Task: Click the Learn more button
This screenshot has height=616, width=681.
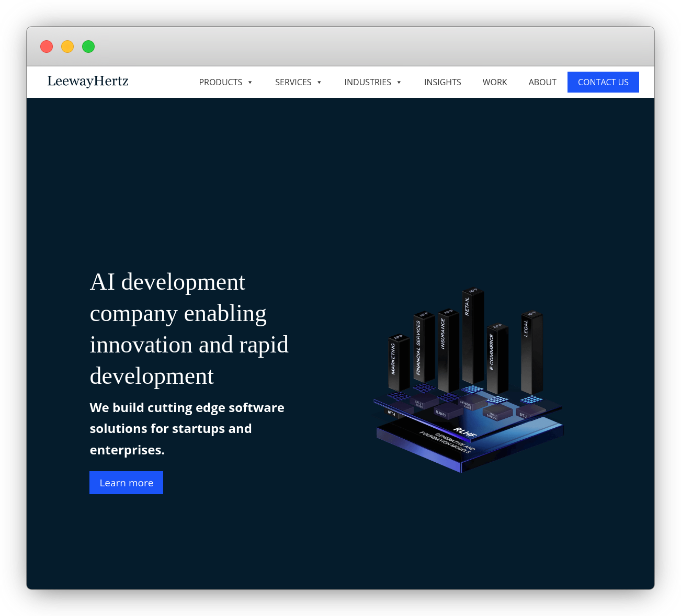Action: [x=126, y=482]
